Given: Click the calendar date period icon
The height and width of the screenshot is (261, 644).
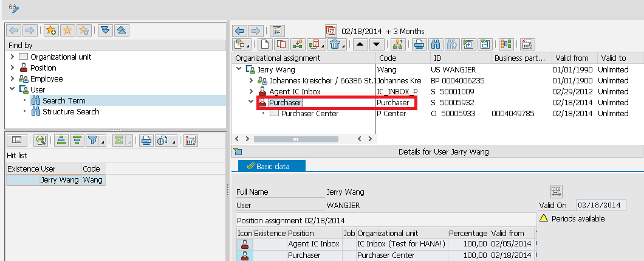Looking at the screenshot, I should point(331,30).
